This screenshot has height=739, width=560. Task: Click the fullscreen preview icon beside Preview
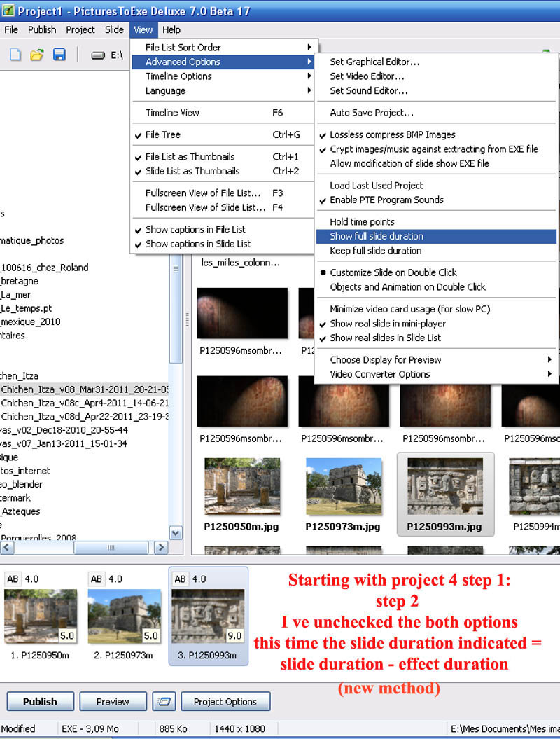(x=164, y=701)
